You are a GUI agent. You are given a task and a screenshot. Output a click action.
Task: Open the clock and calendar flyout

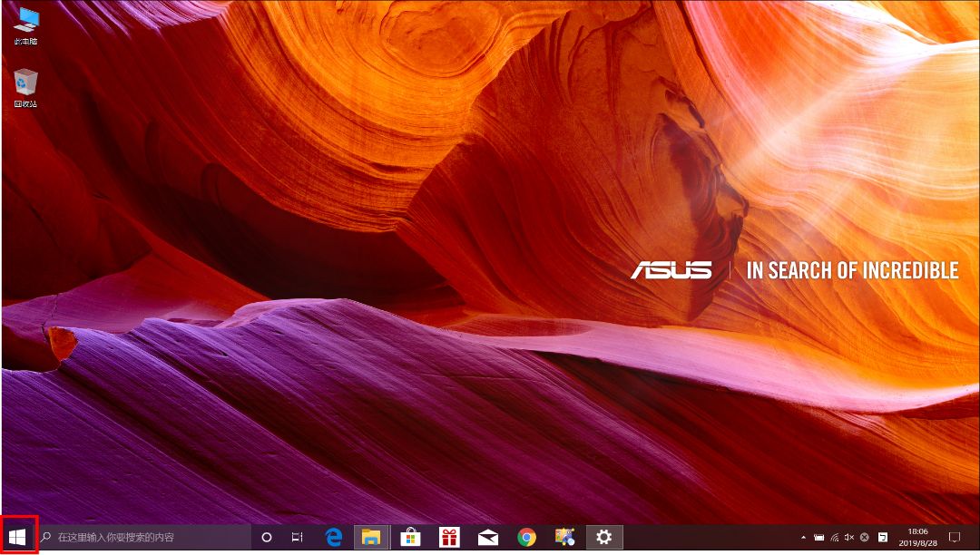click(920, 538)
